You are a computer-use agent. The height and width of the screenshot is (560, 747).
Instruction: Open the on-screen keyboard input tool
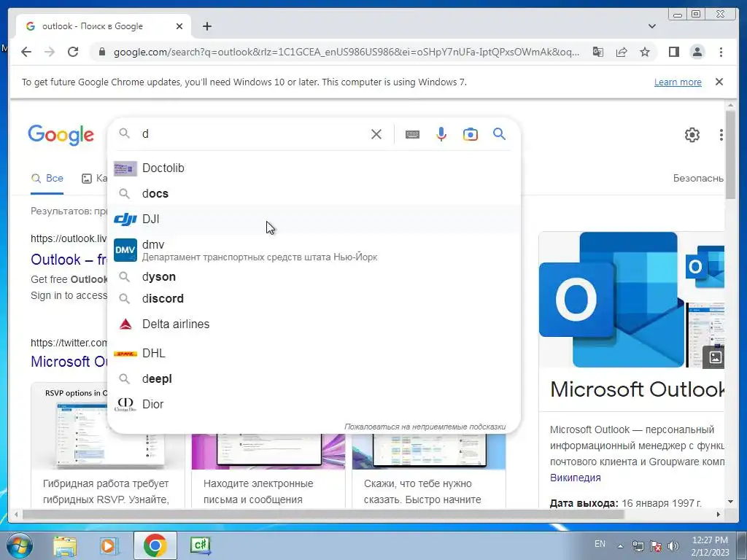coord(413,134)
